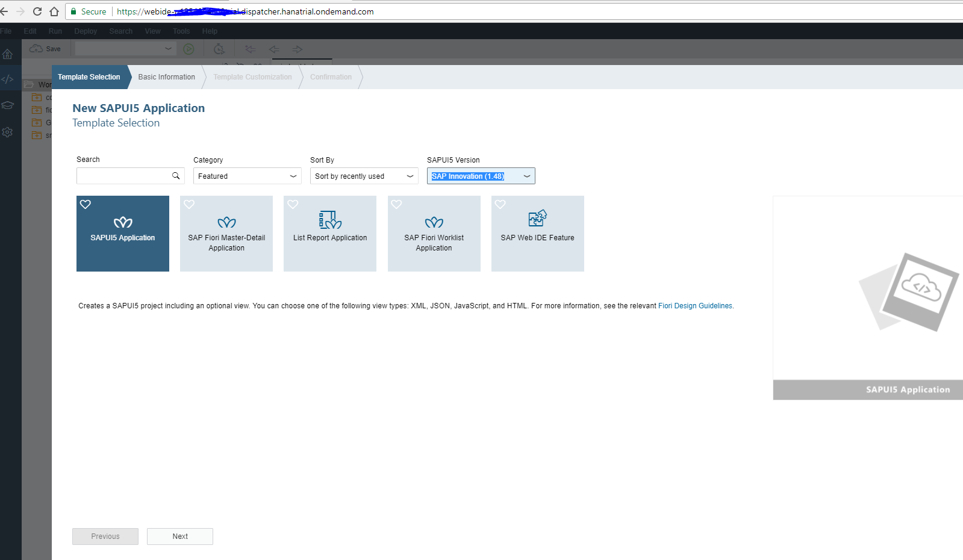Screen dimensions: 963x560
Task: Favorite the SAP Web IDE Feature heart
Action: coord(500,204)
